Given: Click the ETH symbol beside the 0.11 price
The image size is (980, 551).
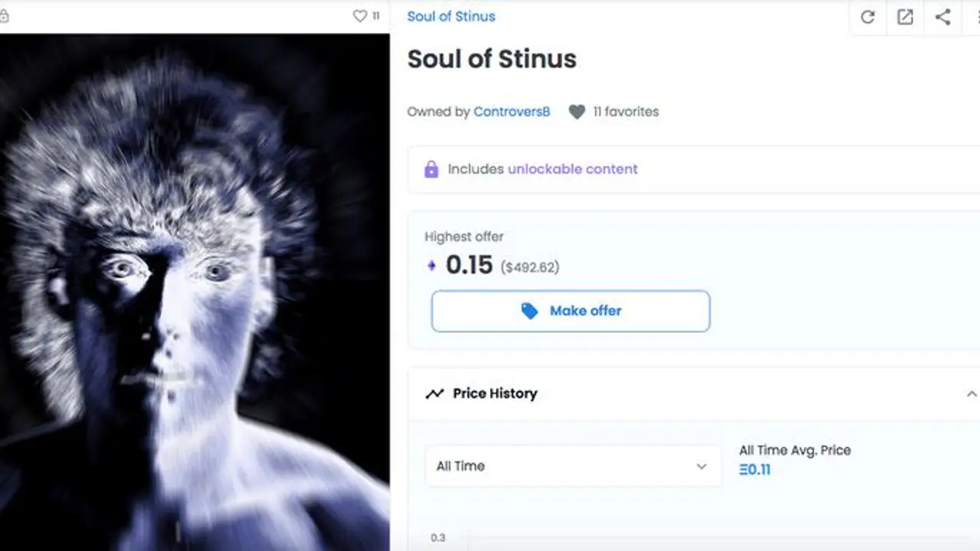Looking at the screenshot, I should point(743,470).
